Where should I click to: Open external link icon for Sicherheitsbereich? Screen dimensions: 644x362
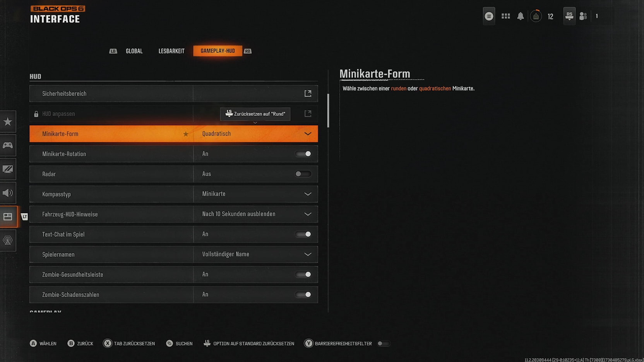[308, 94]
